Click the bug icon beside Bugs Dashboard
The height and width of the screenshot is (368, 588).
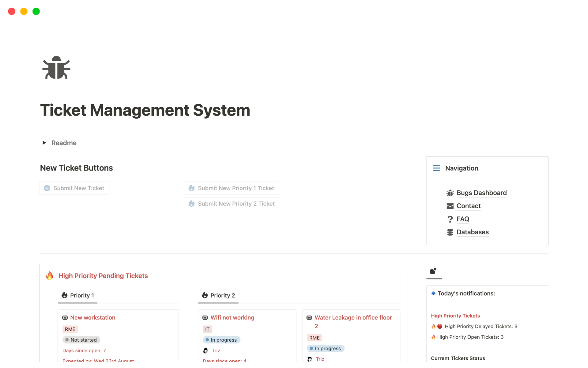(x=450, y=193)
